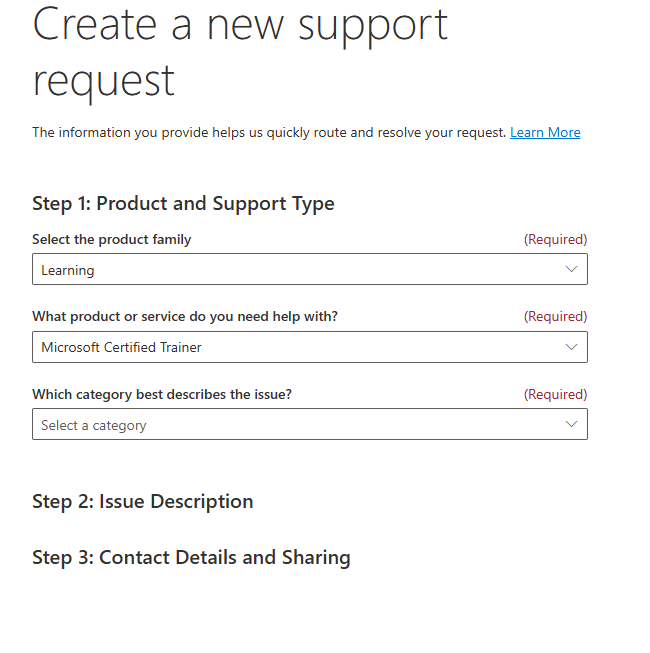Click the Required marker for issue category
650x653 pixels.
point(555,394)
